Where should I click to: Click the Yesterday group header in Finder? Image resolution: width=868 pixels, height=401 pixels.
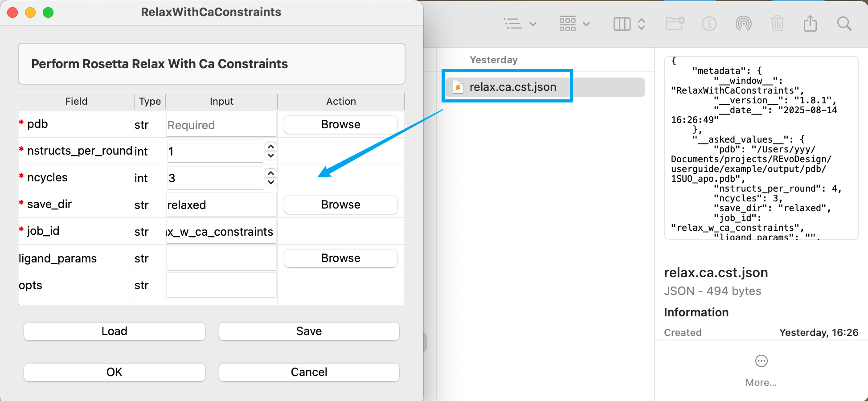pos(494,60)
